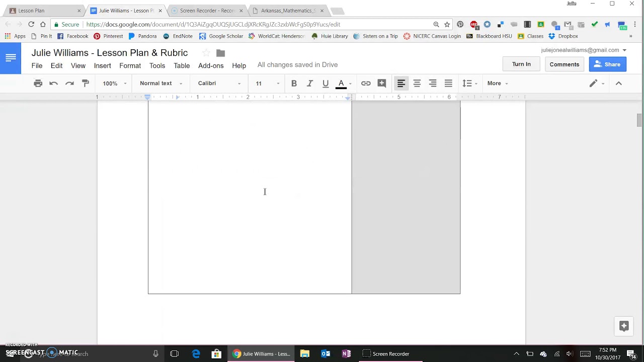Select the Paint format tool
Viewport: 644px width, 362px height.
pyautogui.click(x=86, y=83)
